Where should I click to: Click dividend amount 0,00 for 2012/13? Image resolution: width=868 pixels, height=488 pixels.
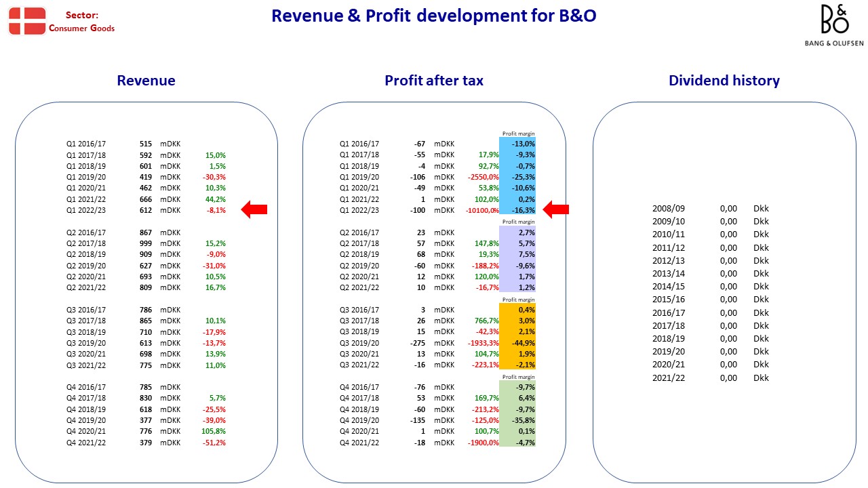[728, 261]
